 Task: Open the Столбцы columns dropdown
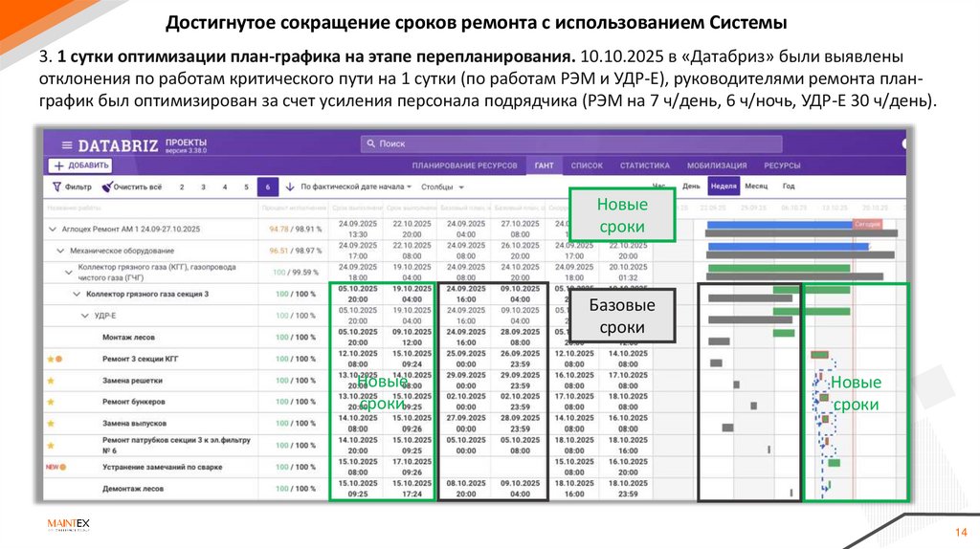pos(442,187)
